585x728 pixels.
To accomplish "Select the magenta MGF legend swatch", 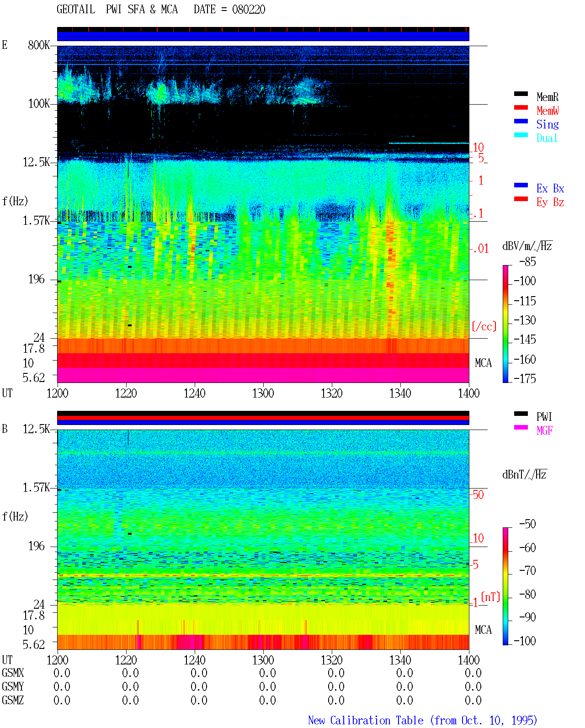I will click(521, 428).
